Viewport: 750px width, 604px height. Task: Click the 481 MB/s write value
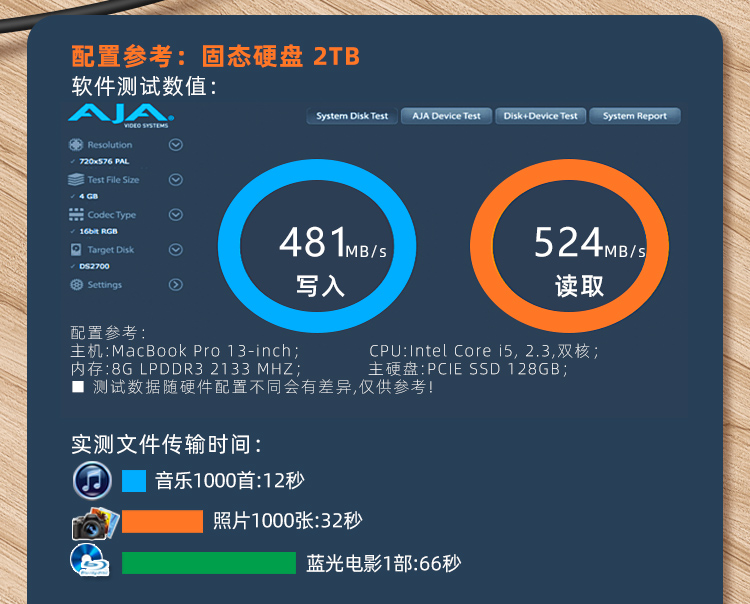tap(333, 242)
